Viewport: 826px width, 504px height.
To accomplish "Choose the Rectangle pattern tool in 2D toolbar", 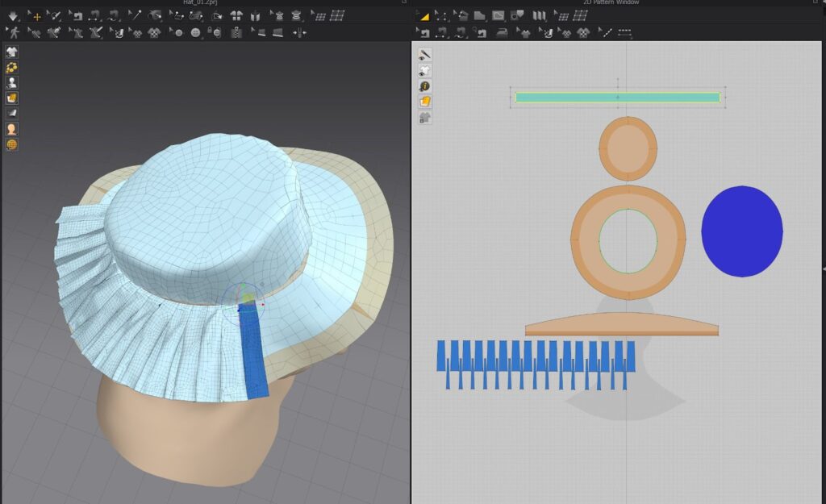I will [499, 15].
